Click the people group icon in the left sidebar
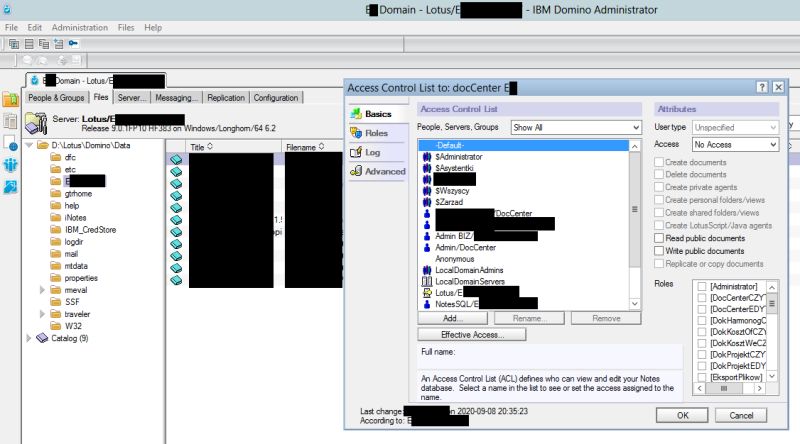The height and width of the screenshot is (444, 800). pyautogui.click(x=10, y=165)
